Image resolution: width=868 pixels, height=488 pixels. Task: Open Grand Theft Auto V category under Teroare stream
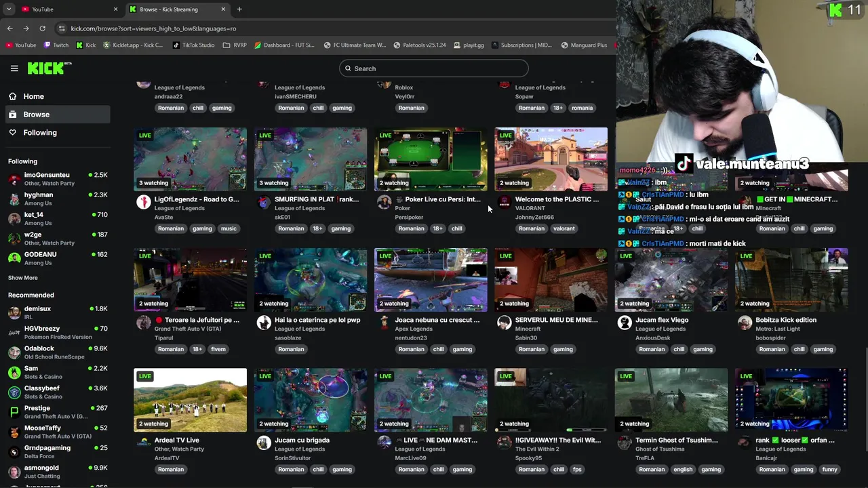(188, 329)
